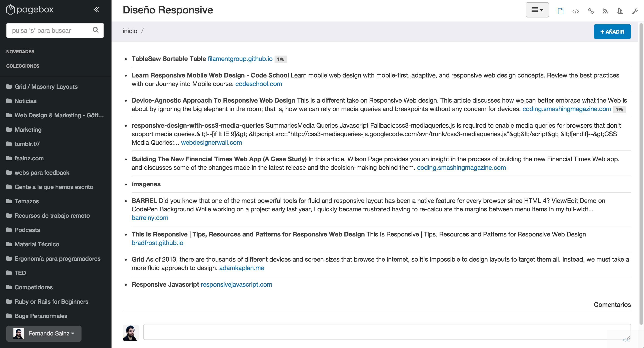Focus the 'pulsa s para buscar' search field

[x=55, y=30]
